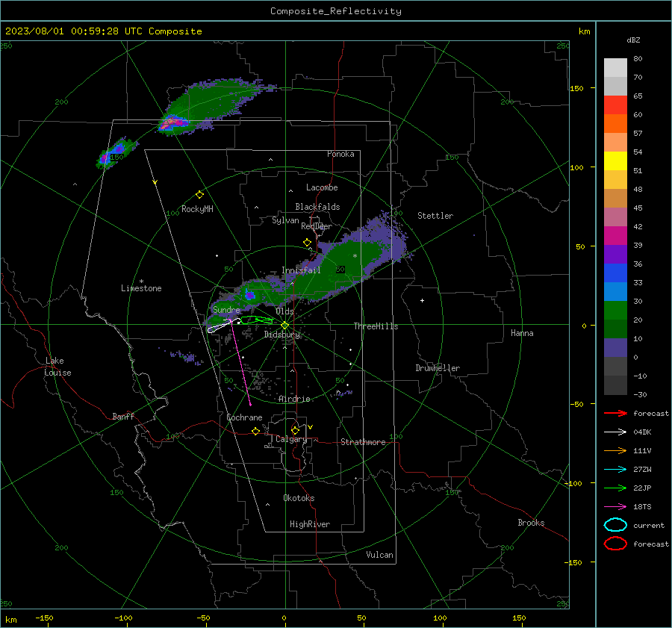Click the Sylvan town label
This screenshot has height=628, width=672.
point(285,220)
